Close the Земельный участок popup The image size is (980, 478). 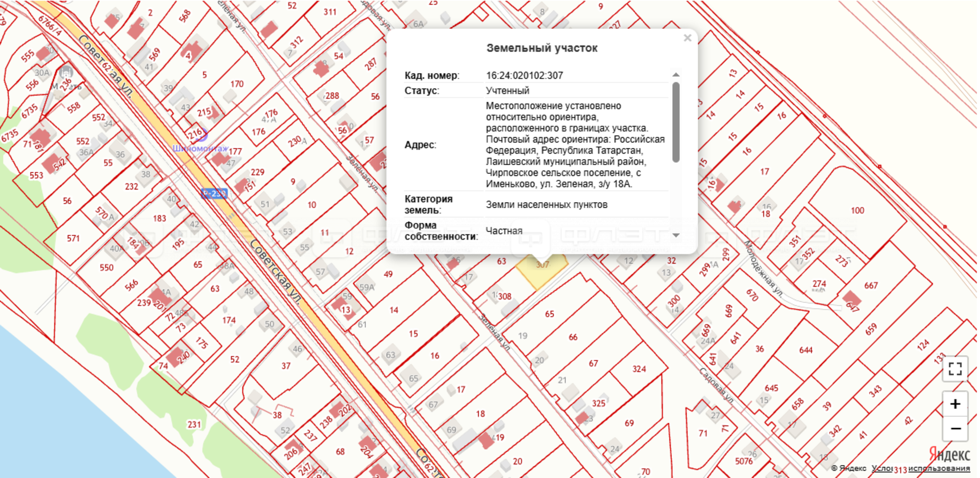click(x=687, y=38)
